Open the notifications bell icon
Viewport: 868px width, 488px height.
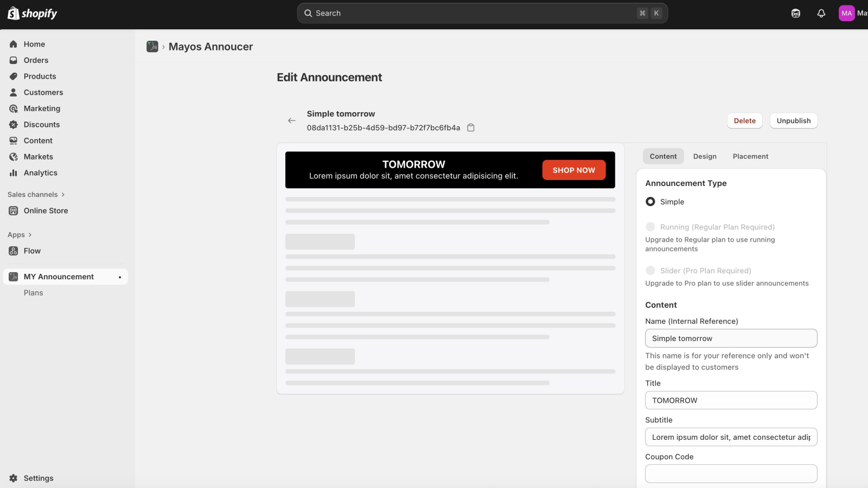tap(821, 14)
